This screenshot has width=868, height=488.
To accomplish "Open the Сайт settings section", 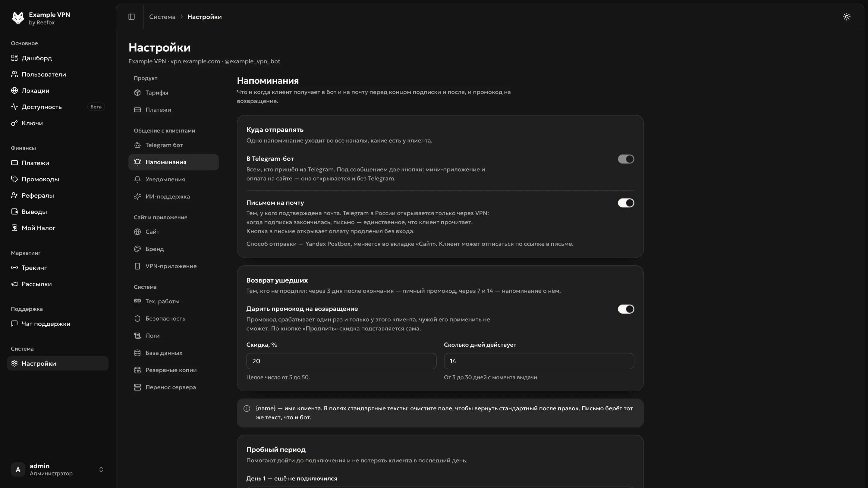I will [x=174, y=232].
